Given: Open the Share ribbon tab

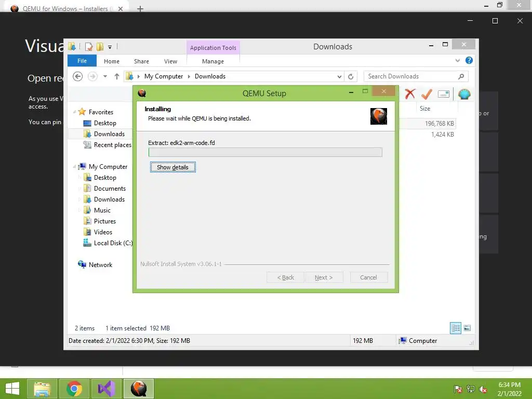Looking at the screenshot, I should click(x=141, y=61).
